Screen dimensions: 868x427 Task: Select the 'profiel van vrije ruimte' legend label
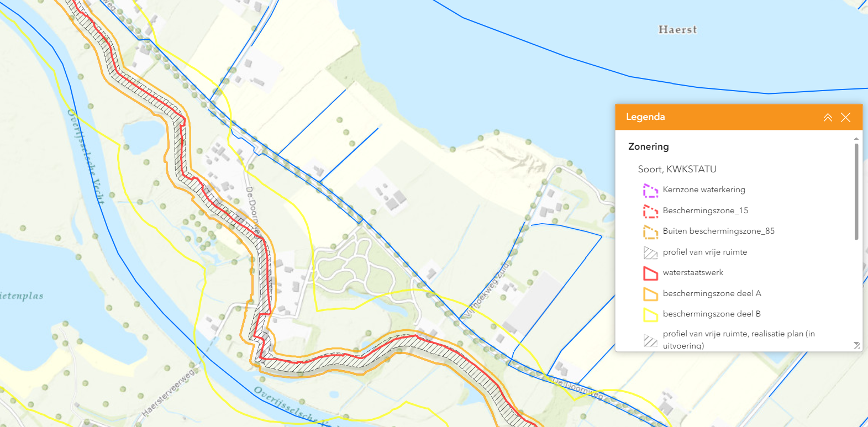click(x=705, y=252)
